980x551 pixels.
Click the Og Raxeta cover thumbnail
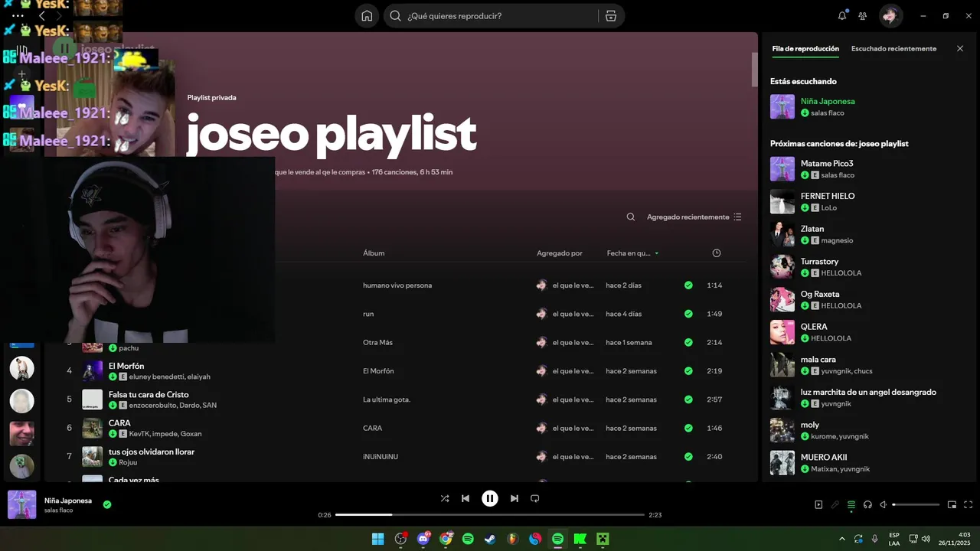[782, 299]
